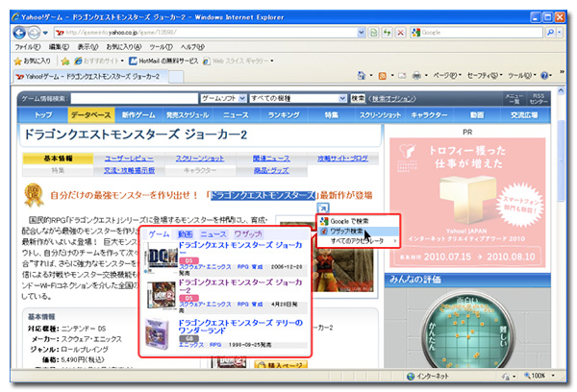
Task: Open ドラゴンクエストモンスターズ テリーのワンダーランド result
Action: 239,327
